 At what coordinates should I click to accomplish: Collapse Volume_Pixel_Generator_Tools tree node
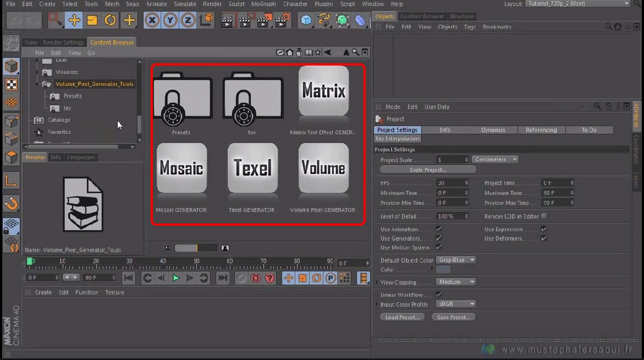[x=37, y=84]
